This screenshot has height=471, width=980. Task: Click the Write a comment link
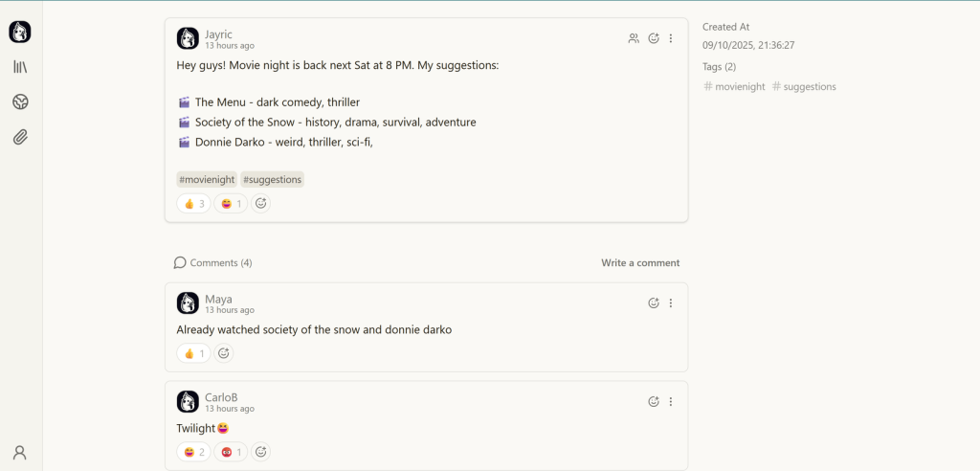(640, 262)
